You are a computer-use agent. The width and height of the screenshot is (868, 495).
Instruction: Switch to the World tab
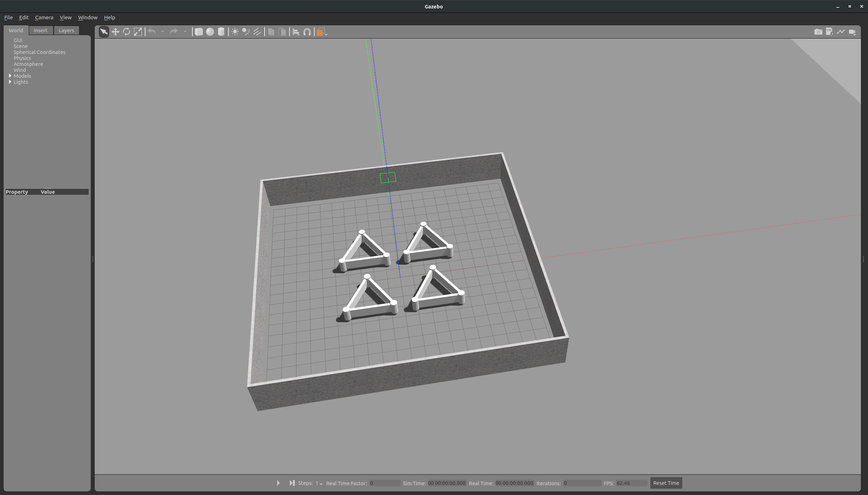point(16,30)
